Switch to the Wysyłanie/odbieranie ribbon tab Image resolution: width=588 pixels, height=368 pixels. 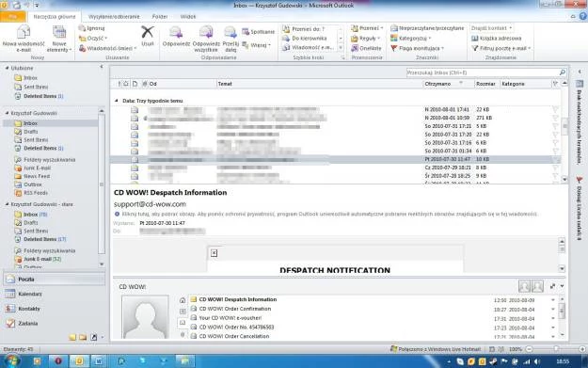coord(114,17)
